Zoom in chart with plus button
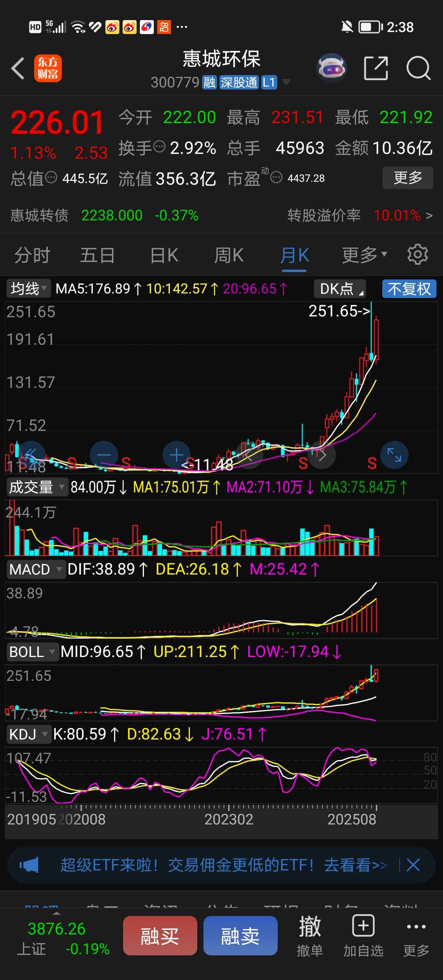Image resolution: width=443 pixels, height=980 pixels. [176, 455]
